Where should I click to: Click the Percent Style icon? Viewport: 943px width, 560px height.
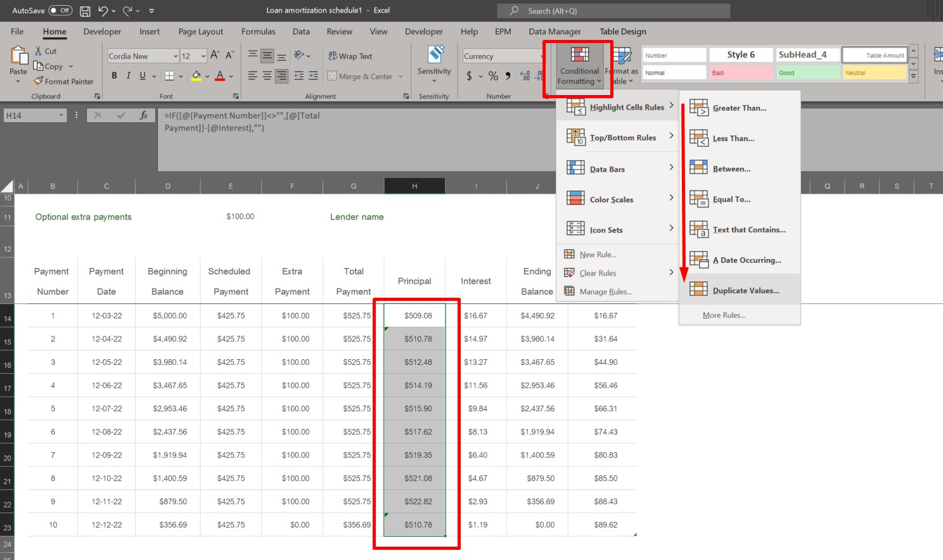click(x=493, y=76)
